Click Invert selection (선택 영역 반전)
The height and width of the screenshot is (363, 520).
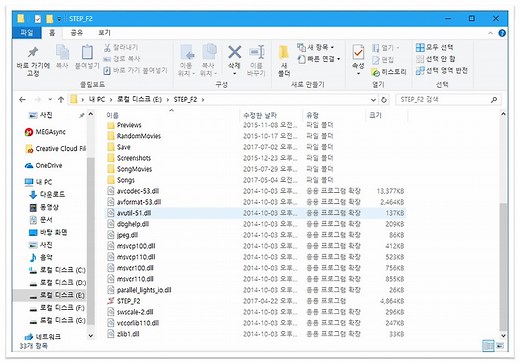click(x=442, y=70)
